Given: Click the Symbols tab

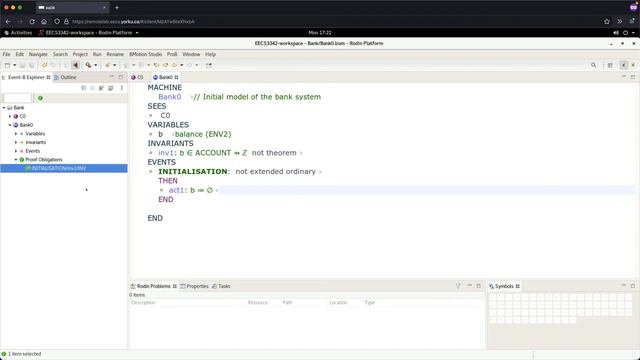Looking at the screenshot, I should (x=504, y=286).
